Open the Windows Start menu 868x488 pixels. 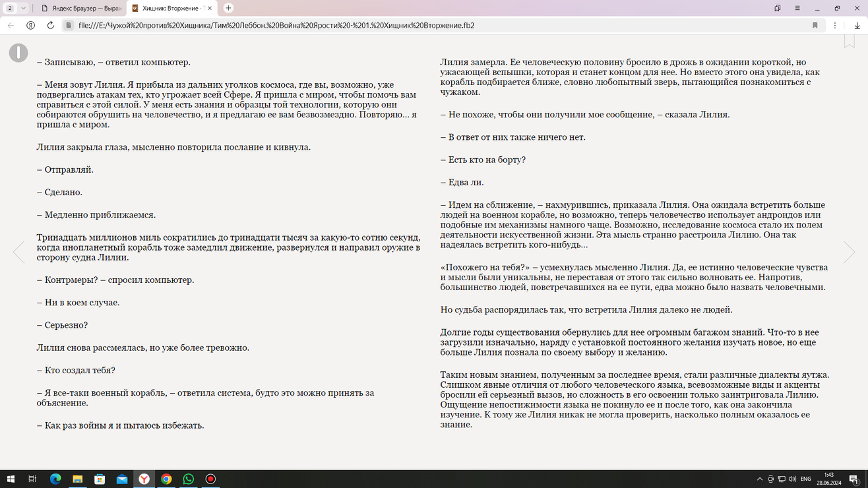tap(11, 479)
